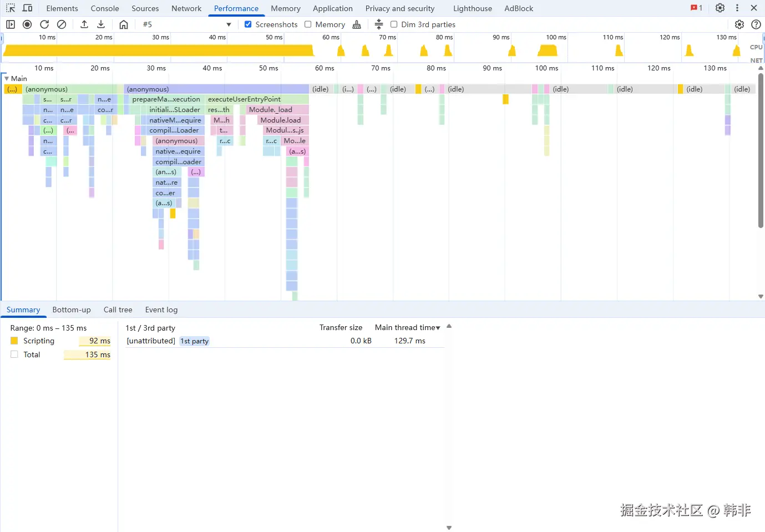The image size is (765, 532).
Task: Open the Application tab
Action: [333, 8]
